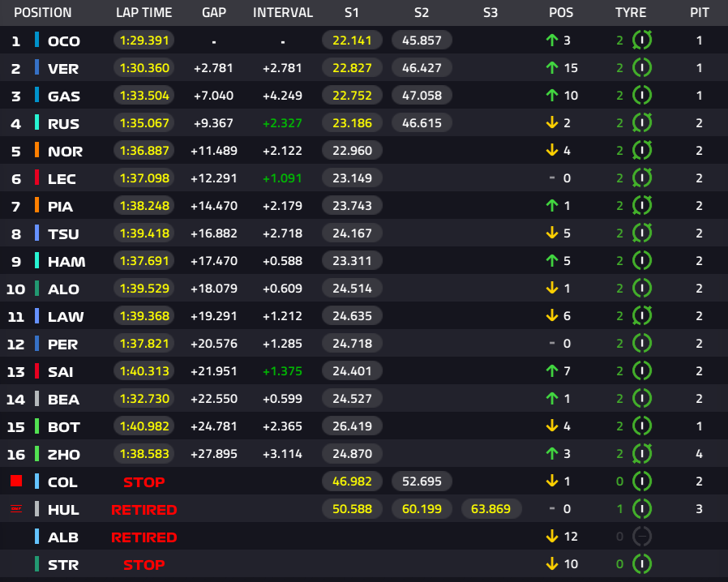The image size is (728, 582).
Task: Click the grey empty tyre icon for ALB
Action: click(x=642, y=537)
